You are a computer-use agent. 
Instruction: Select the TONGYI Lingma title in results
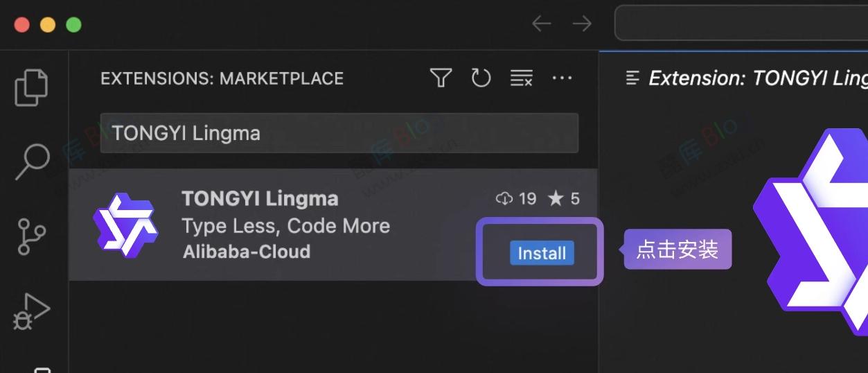pos(260,199)
